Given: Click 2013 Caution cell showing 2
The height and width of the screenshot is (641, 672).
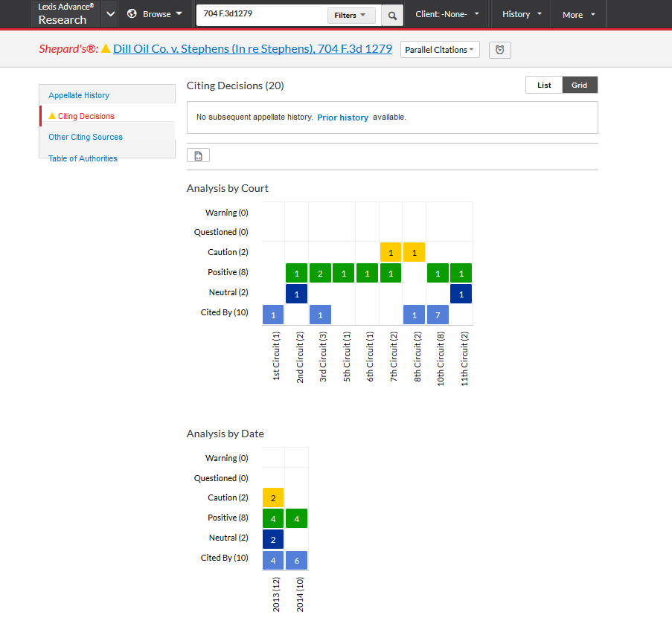Looking at the screenshot, I should point(273,497).
